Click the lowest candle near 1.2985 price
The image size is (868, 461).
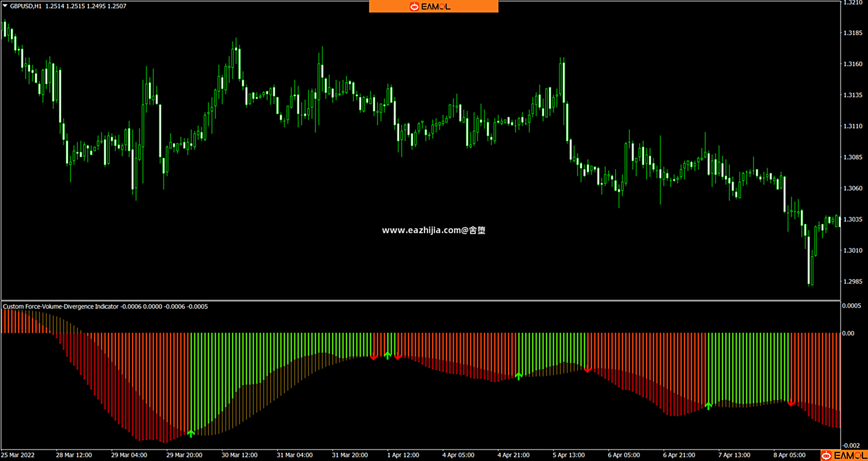[809, 268]
